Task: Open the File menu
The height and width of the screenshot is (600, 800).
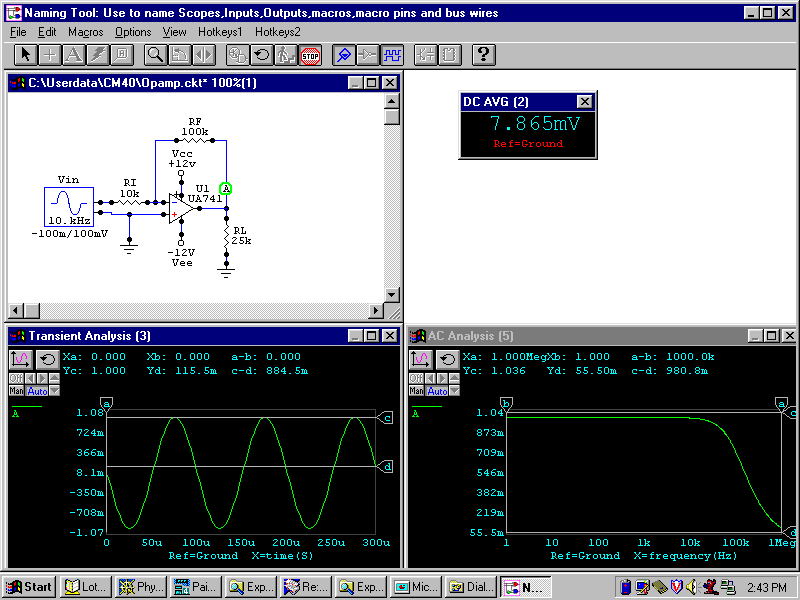Action: (x=18, y=32)
